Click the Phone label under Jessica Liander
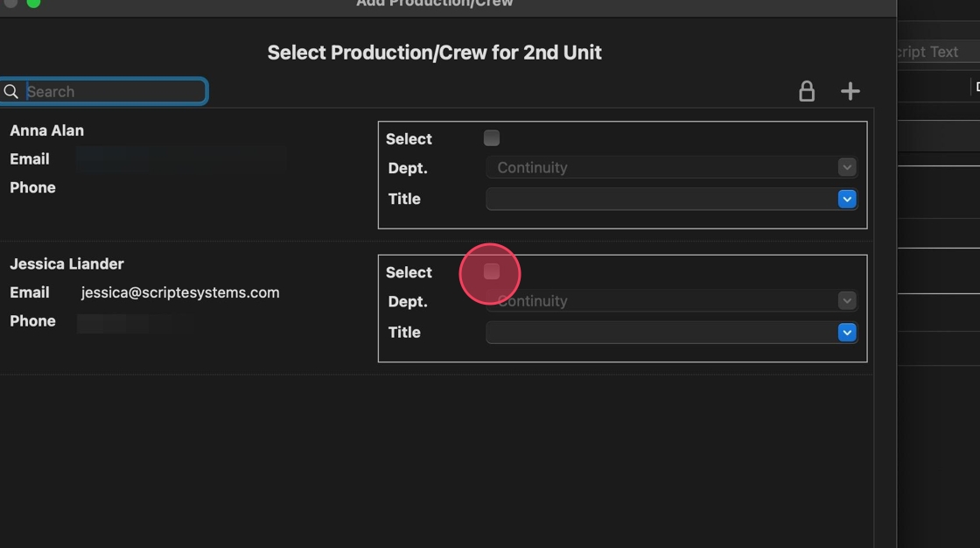Screen dimensions: 980x548 pos(32,321)
